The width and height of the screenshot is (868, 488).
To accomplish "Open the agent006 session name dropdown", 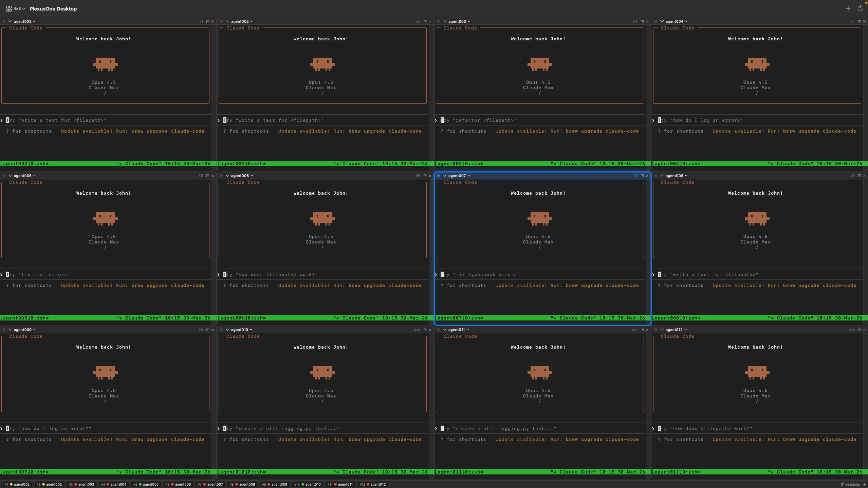I will click(242, 176).
